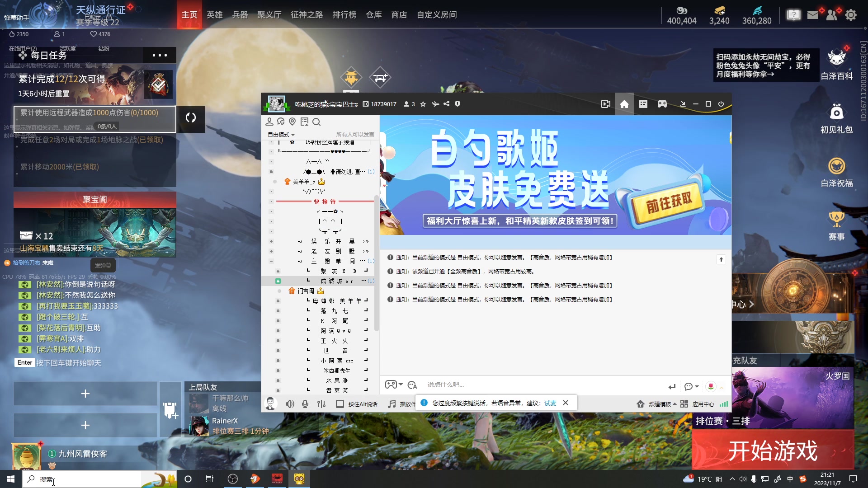
Task: Click the report shield icon in channel header
Action: (458, 104)
